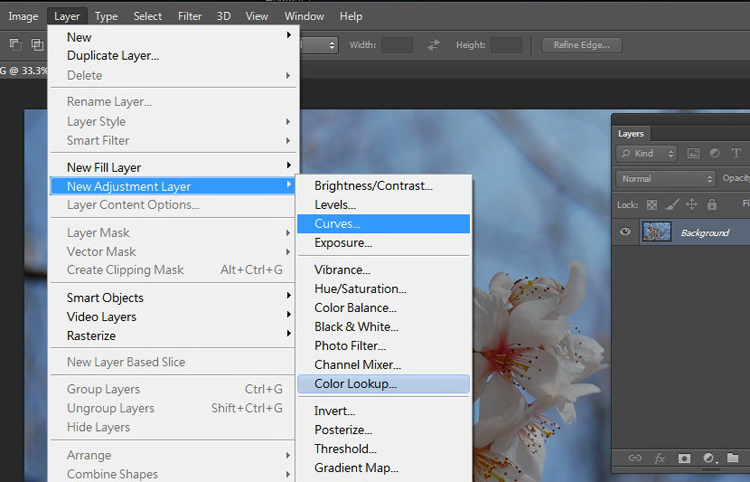Open the 3D menu
The image size is (750, 482).
pyautogui.click(x=223, y=16)
